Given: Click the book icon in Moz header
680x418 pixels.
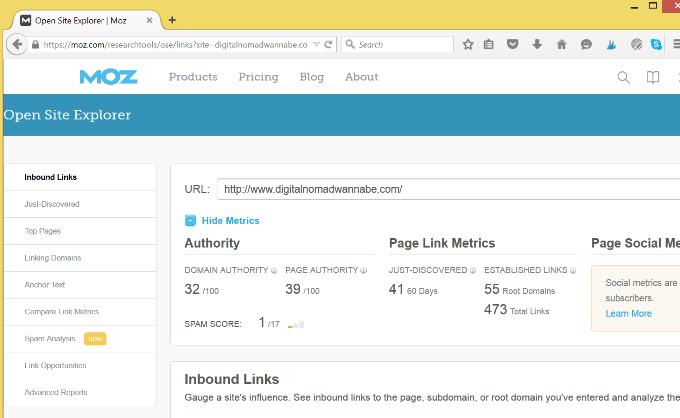Looking at the screenshot, I should [x=653, y=77].
